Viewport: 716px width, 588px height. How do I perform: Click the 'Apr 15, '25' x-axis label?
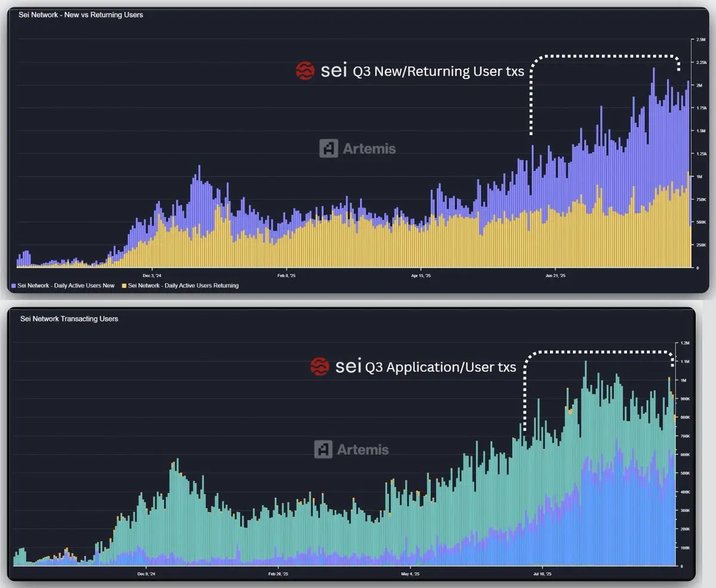(421, 276)
